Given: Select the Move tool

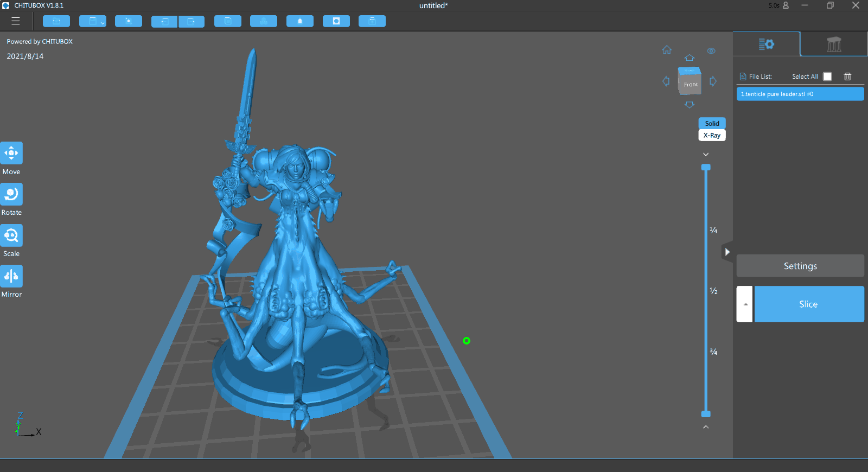Looking at the screenshot, I should [x=11, y=153].
